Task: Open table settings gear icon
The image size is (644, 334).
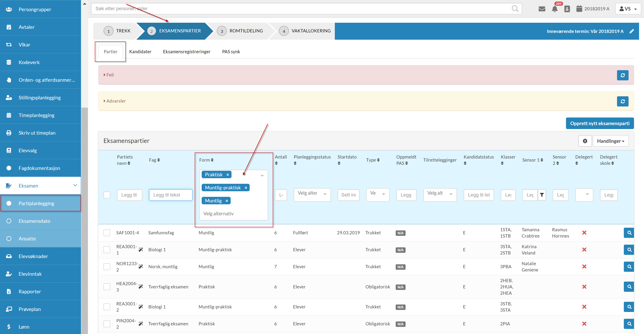Action: tap(585, 141)
